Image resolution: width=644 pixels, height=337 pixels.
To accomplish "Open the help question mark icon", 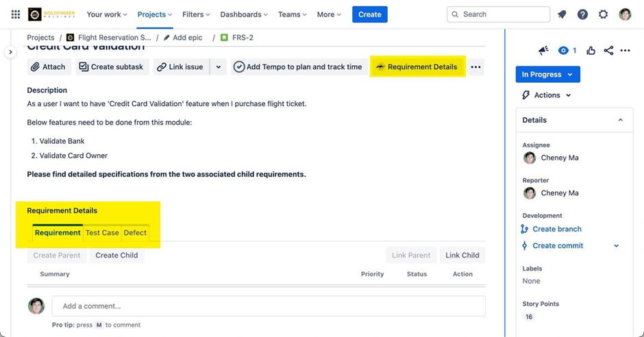I will click(x=582, y=14).
